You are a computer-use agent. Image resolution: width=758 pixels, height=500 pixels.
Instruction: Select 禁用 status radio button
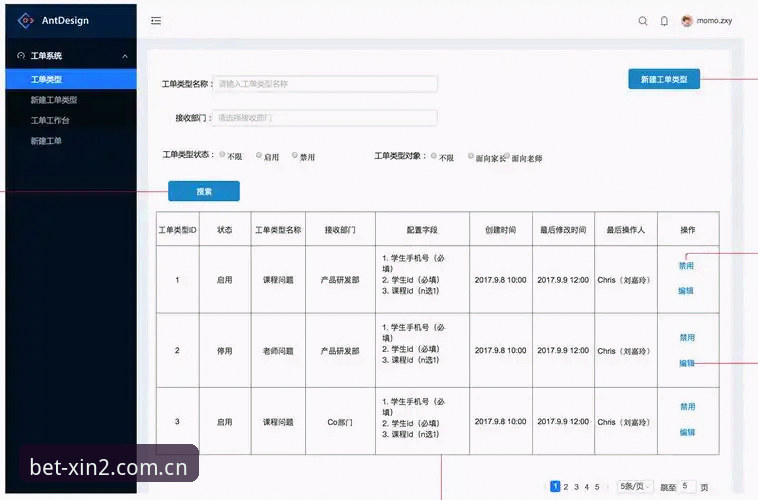(295, 155)
